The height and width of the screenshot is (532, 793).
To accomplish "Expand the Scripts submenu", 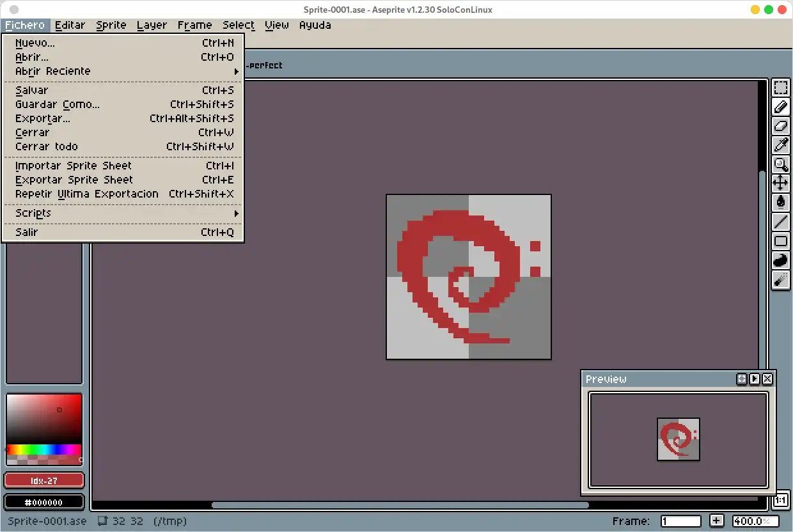I will pyautogui.click(x=122, y=213).
